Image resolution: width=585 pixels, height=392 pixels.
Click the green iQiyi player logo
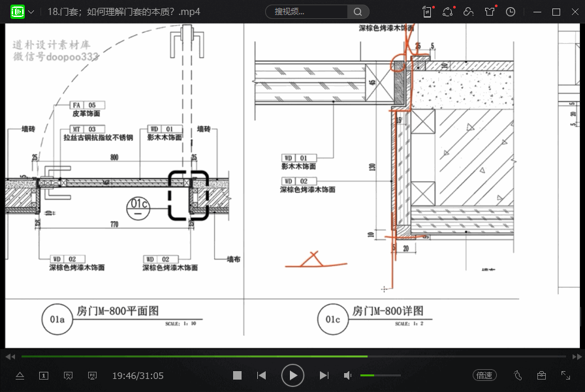coord(18,12)
